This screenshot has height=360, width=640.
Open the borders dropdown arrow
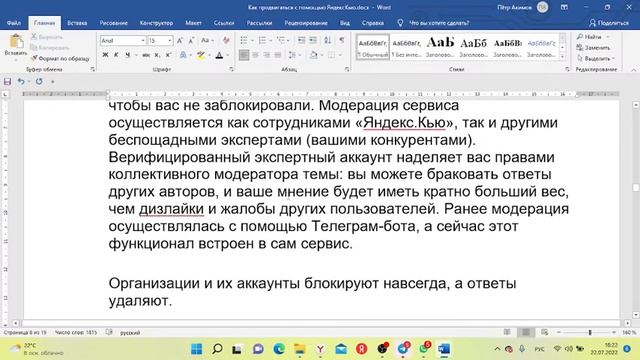click(x=340, y=55)
